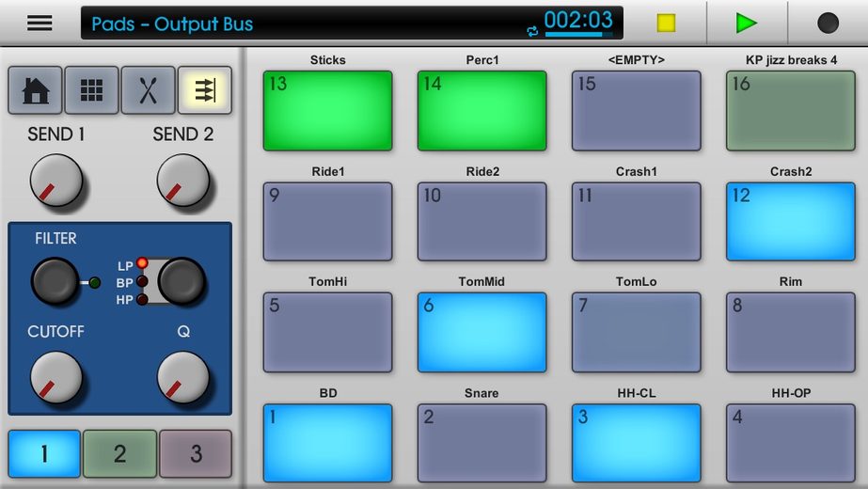This screenshot has width=868, height=489.
Task: Open the pad grid view
Action: pos(92,90)
